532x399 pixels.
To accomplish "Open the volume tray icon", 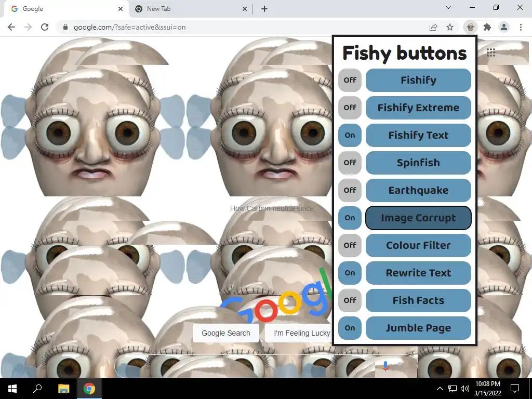I will tap(465, 389).
